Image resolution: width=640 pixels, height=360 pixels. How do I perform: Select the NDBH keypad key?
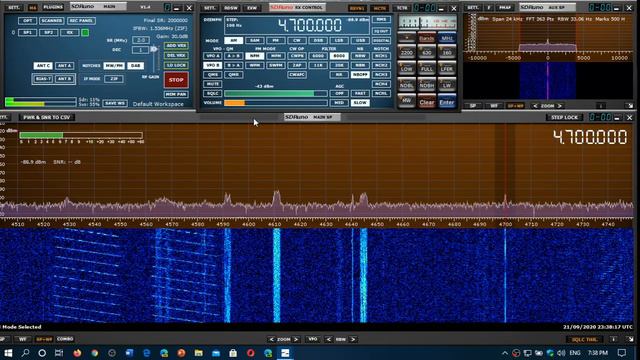tap(427, 85)
